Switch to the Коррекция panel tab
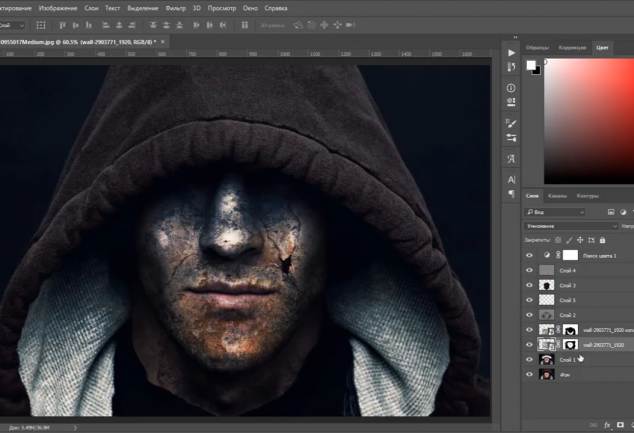The width and height of the screenshot is (634, 433). (572, 48)
